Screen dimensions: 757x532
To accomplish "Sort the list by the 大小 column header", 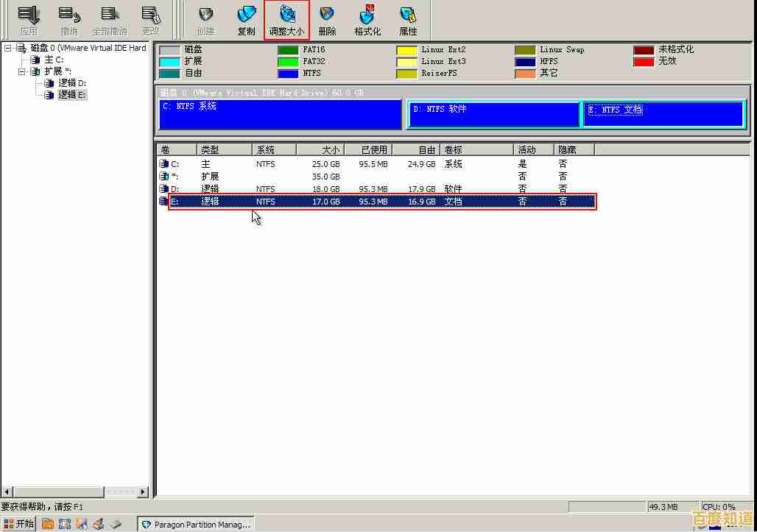I will [320, 150].
